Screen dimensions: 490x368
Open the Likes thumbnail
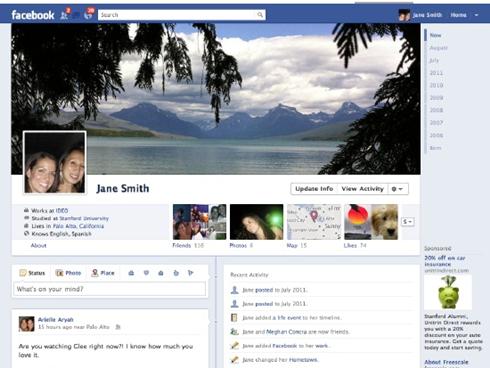tap(371, 222)
